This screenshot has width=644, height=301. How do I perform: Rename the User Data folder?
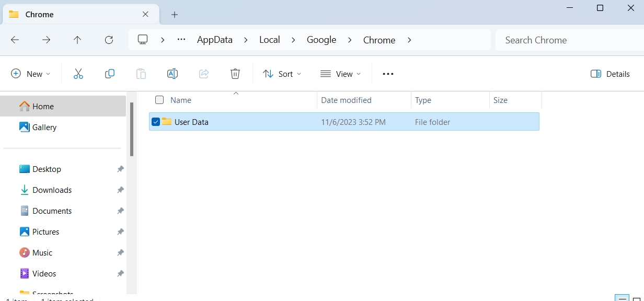pos(172,73)
